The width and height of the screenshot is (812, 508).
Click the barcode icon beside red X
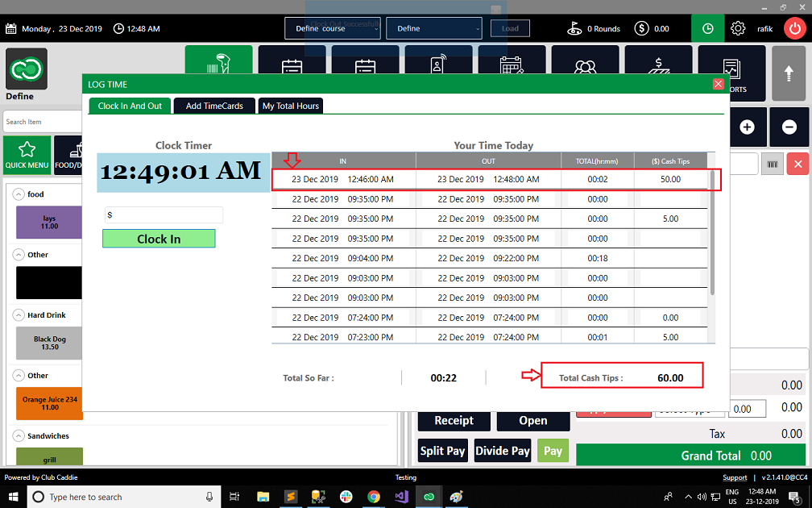point(772,164)
